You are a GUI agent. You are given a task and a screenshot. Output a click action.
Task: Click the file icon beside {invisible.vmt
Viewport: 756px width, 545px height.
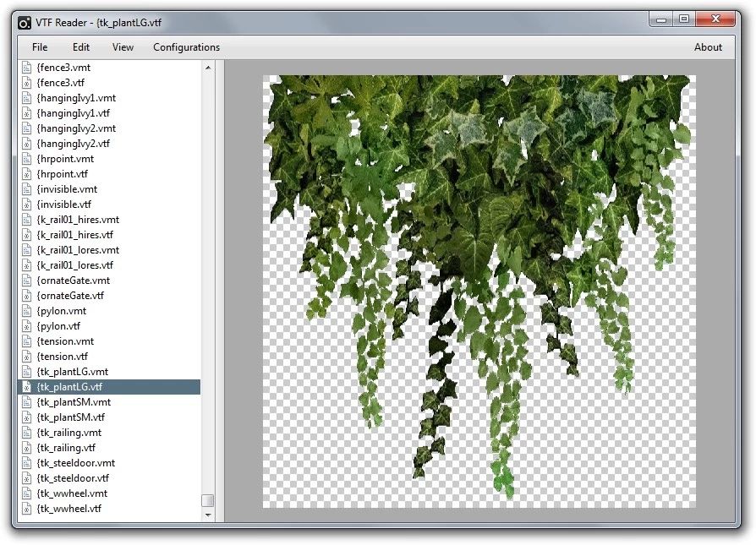coord(28,188)
